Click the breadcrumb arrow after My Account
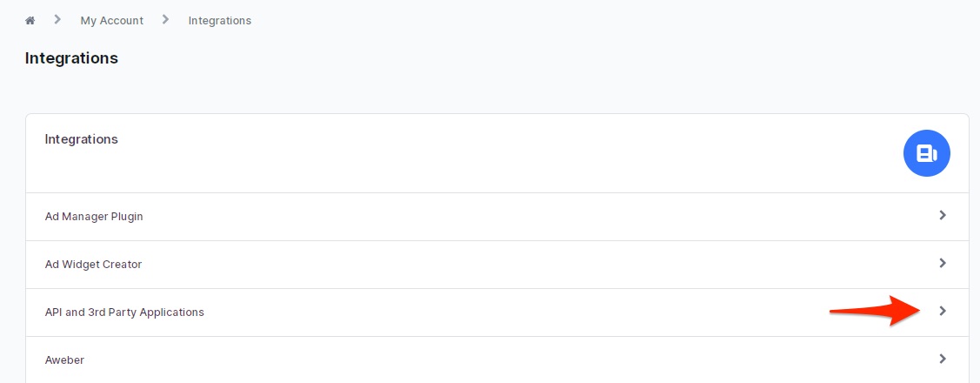The height and width of the screenshot is (383, 980). click(x=165, y=19)
